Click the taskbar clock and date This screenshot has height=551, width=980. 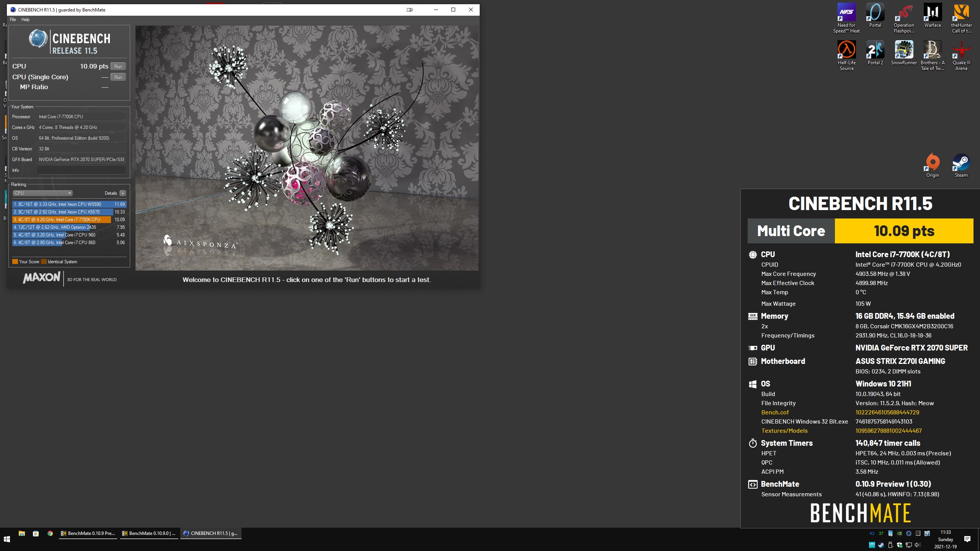946,540
